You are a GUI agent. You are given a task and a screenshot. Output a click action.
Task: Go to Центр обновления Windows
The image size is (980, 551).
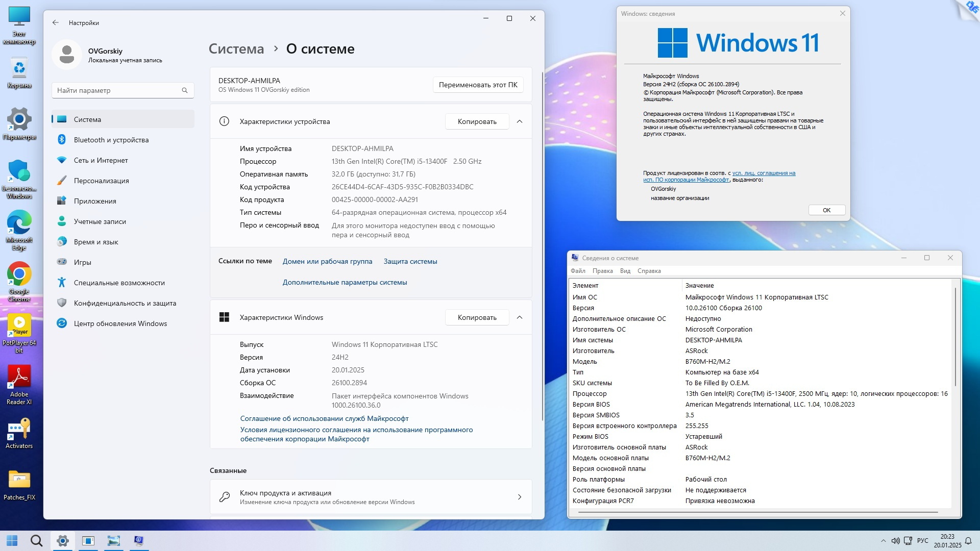(x=120, y=323)
